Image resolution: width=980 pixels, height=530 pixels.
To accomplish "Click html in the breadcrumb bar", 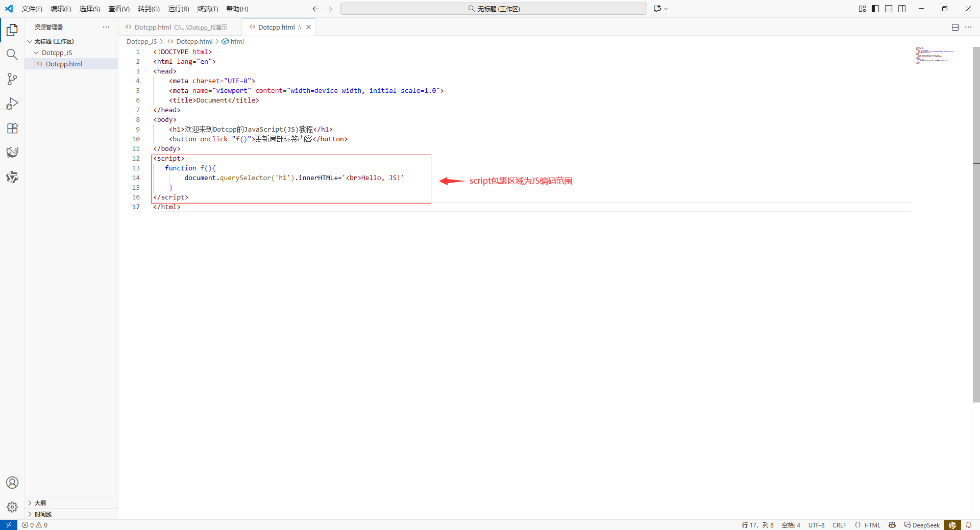I will (x=237, y=41).
